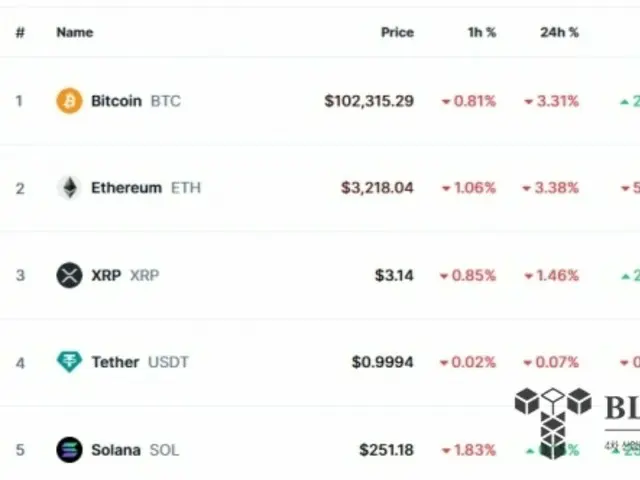This screenshot has width=640, height=480.
Task: Click Solana's 1.83% hourly change value
Action: click(x=475, y=450)
